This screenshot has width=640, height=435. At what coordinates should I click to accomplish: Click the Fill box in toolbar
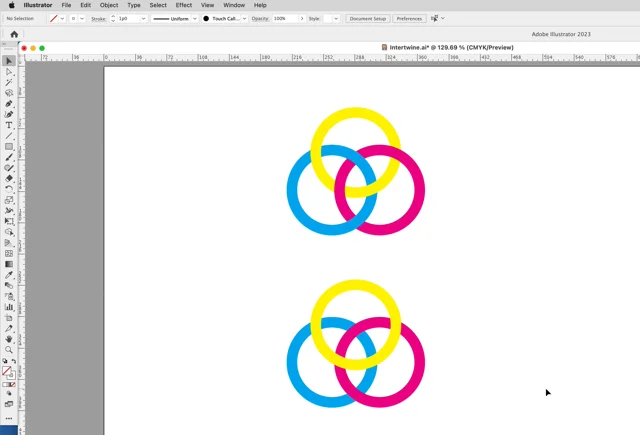click(7, 371)
